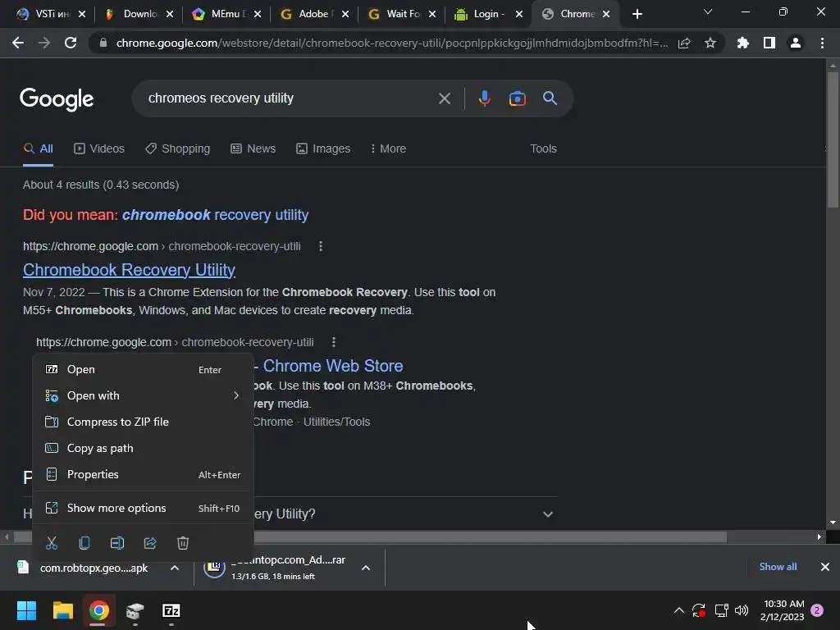Expand the Recovery Utility question

coord(547,514)
